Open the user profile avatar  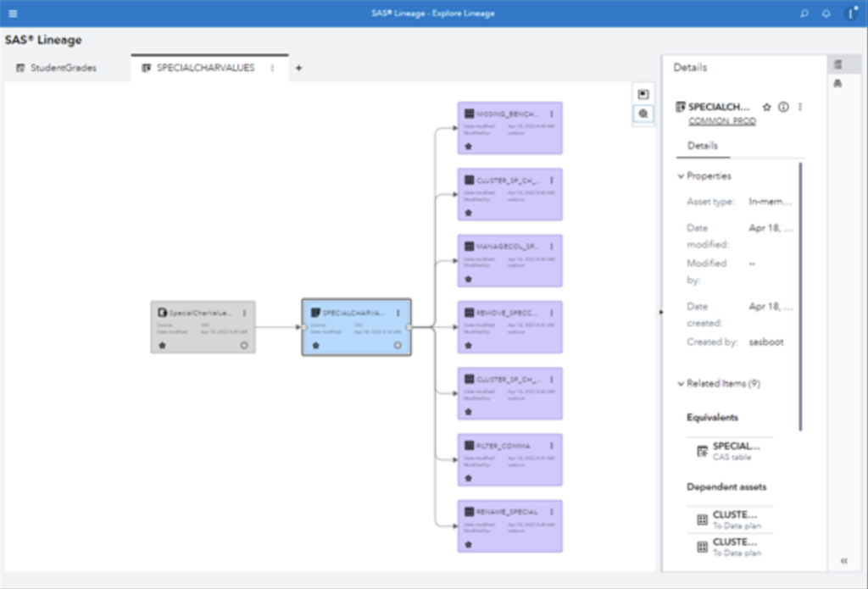click(x=851, y=14)
